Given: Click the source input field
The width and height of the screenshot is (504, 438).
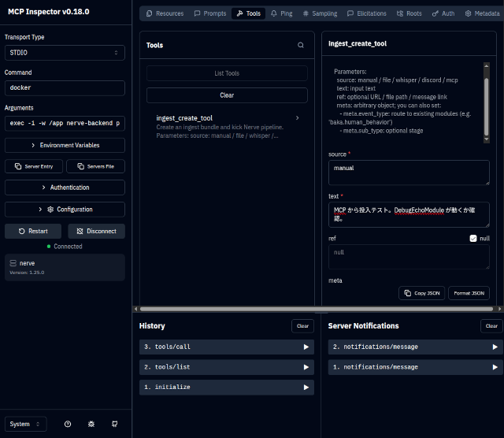Looking at the screenshot, I should (409, 172).
